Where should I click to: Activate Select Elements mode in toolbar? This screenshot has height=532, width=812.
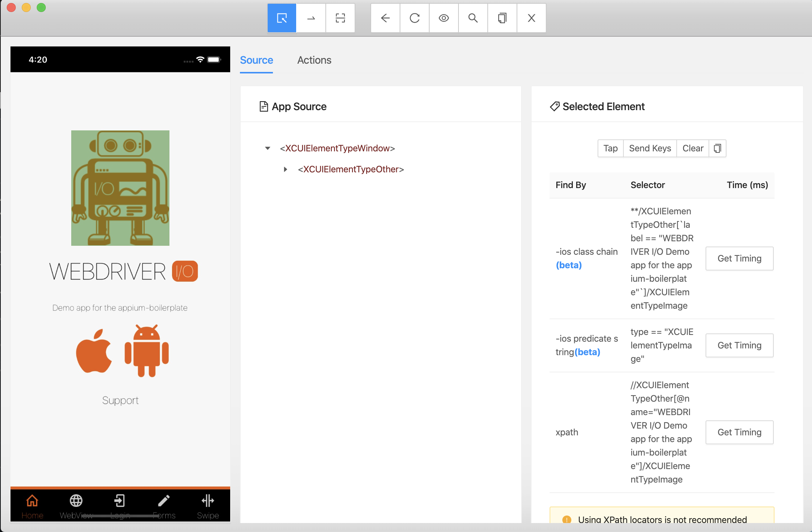coord(282,18)
